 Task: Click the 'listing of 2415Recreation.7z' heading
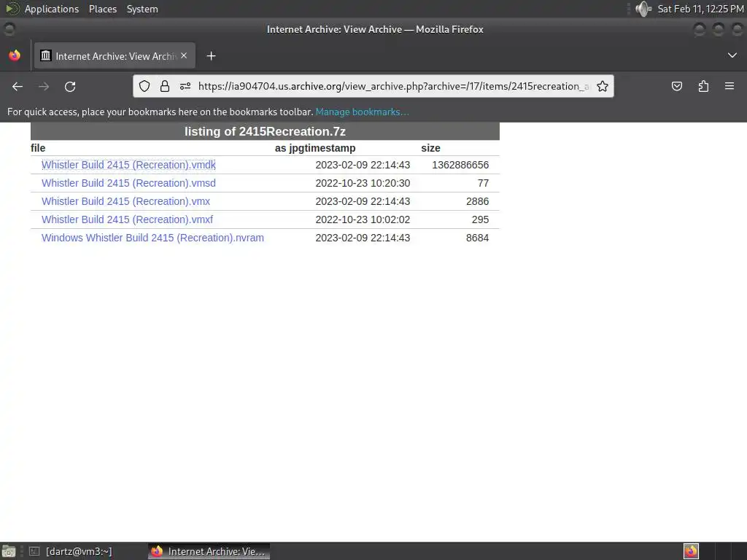[265, 131]
